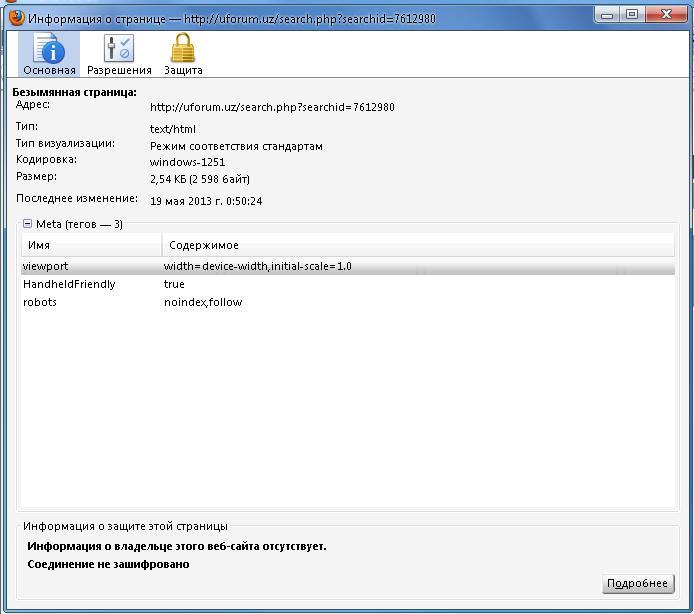Open the Защита padlock panel
Screen dimensions: 694x614
(x=182, y=54)
